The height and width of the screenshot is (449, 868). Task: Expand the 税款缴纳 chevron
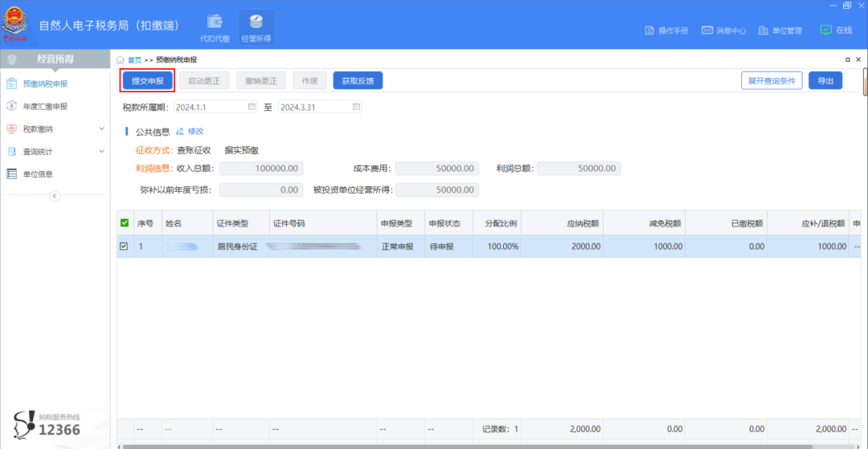click(101, 129)
